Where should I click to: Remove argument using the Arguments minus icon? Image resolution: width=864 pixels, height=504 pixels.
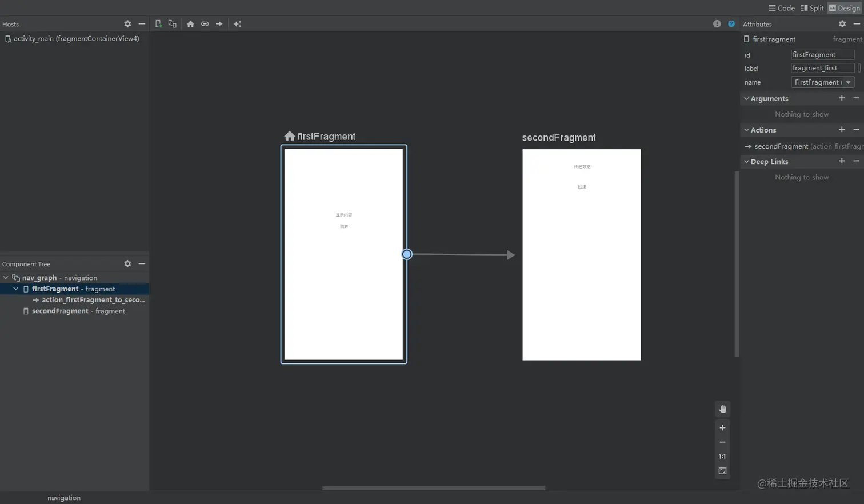pos(856,98)
